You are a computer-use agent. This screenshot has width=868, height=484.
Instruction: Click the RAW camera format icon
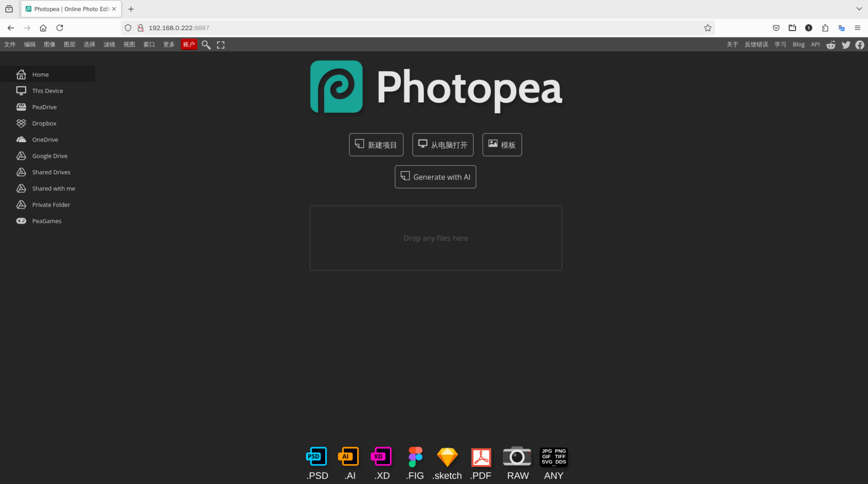point(517,457)
